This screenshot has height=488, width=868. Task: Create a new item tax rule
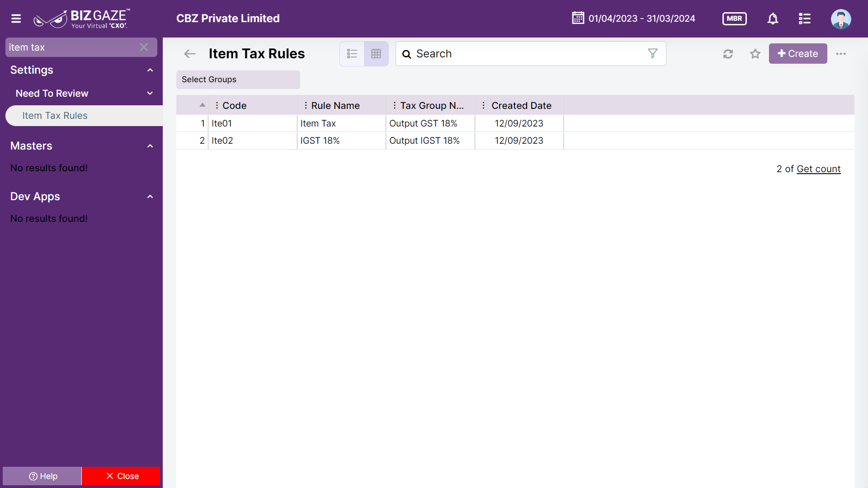[798, 54]
